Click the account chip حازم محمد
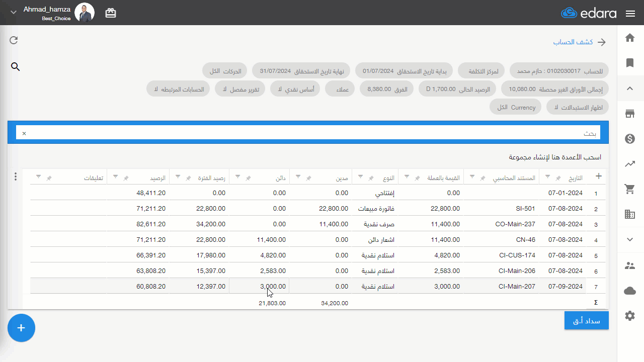The image size is (644, 362). (x=559, y=71)
